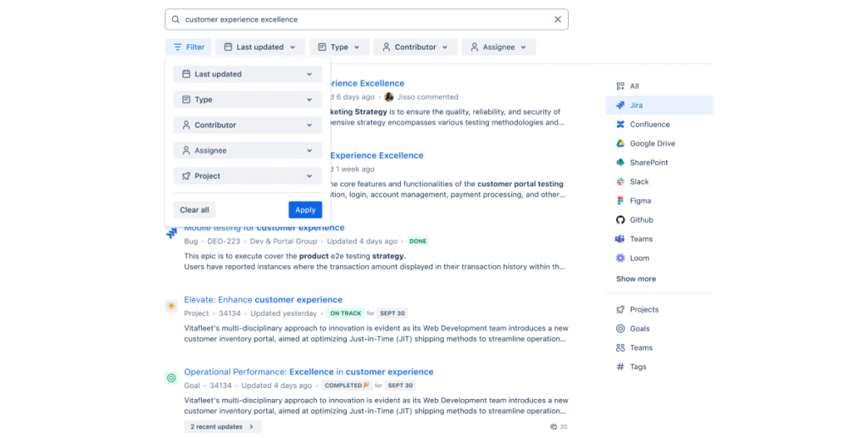Open the SharePoint source icon

(x=620, y=163)
